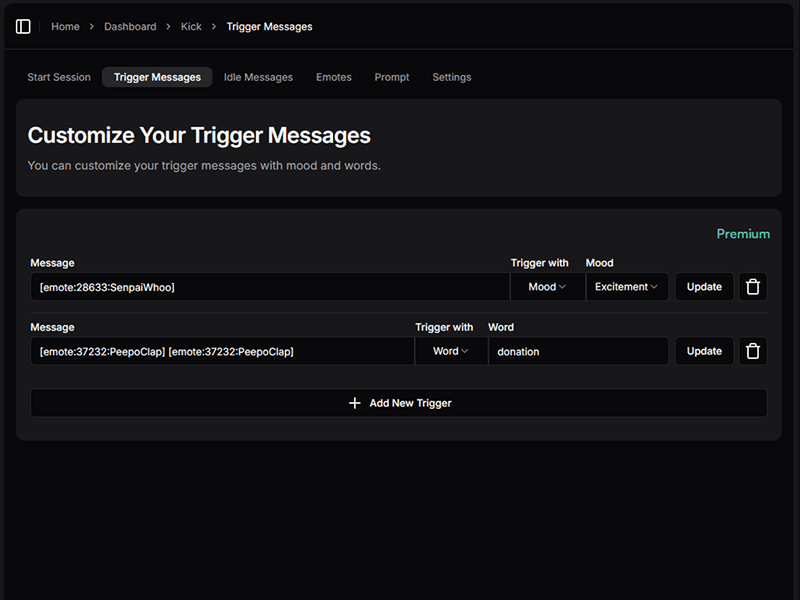Open the Mood trigger type dropdown
This screenshot has width=800, height=600.
click(547, 287)
